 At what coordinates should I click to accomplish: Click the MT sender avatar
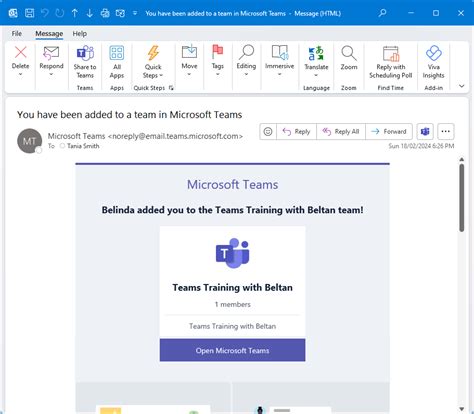coord(30,141)
